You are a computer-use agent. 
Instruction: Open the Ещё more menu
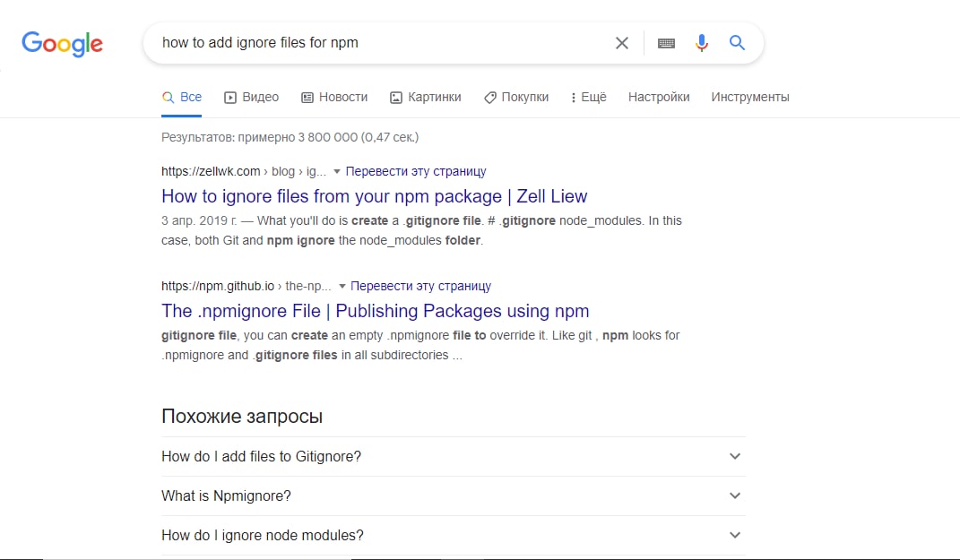coord(588,97)
